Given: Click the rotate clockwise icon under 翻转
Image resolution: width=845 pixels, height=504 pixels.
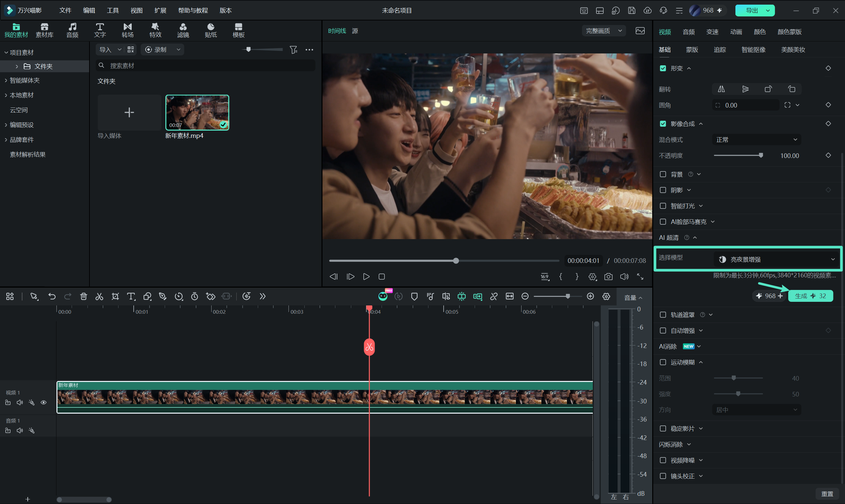Looking at the screenshot, I should click(x=768, y=89).
